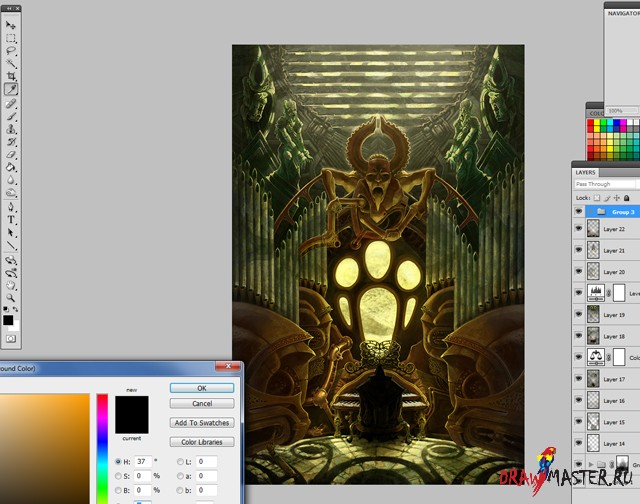
Task: Hide Layer 22 using its eye icon
Action: click(578, 229)
